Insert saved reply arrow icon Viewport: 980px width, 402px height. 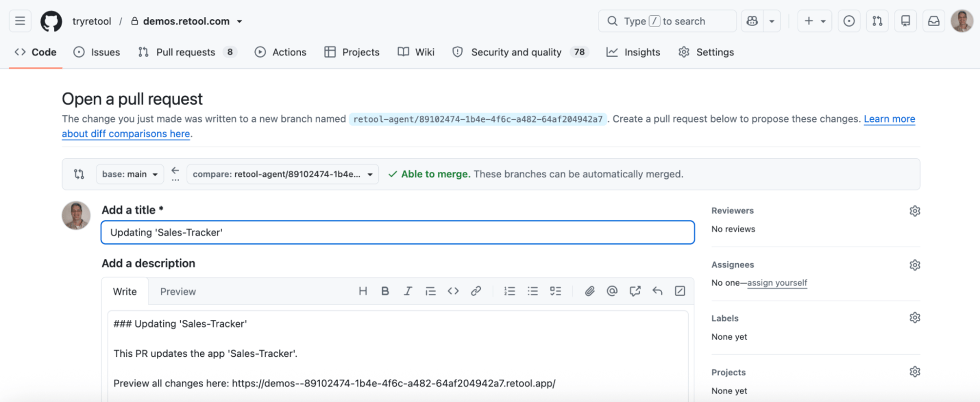(657, 291)
